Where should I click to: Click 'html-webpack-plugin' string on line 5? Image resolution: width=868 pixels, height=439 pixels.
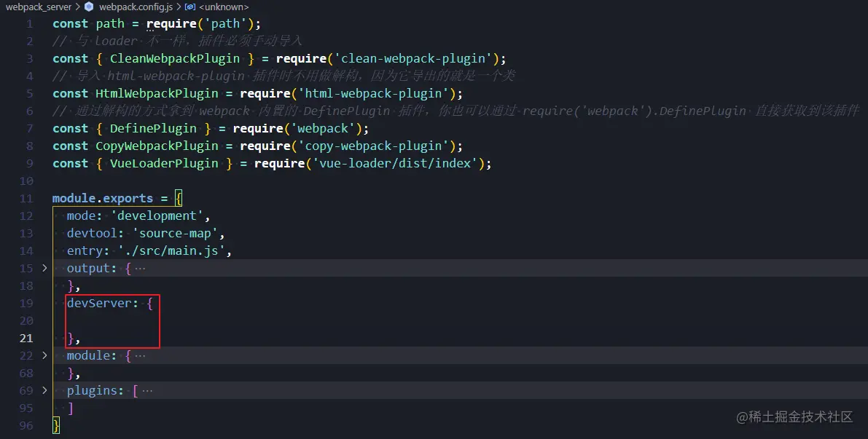click(373, 93)
